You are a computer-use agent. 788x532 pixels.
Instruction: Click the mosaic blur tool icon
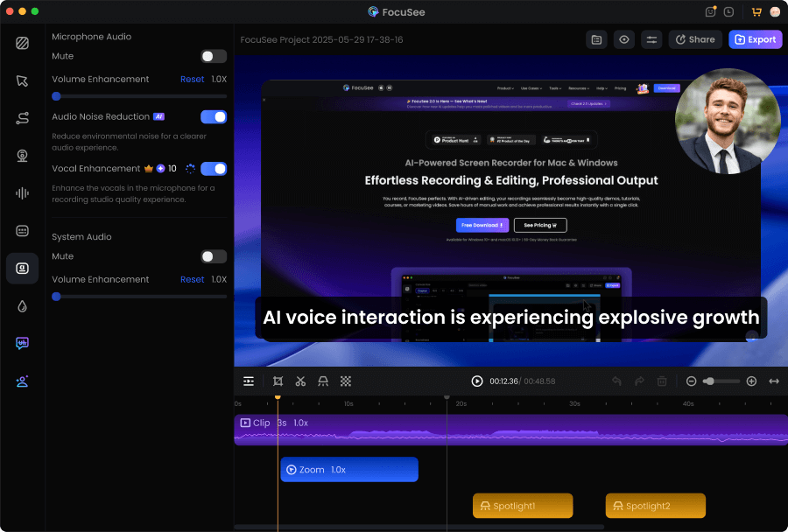click(346, 381)
